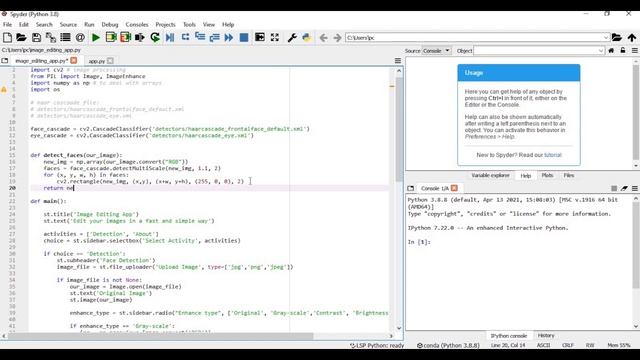Image resolution: width=640 pixels, height=360 pixels.
Task: Click the Forward arrow in toolbar
Action: click(337, 38)
